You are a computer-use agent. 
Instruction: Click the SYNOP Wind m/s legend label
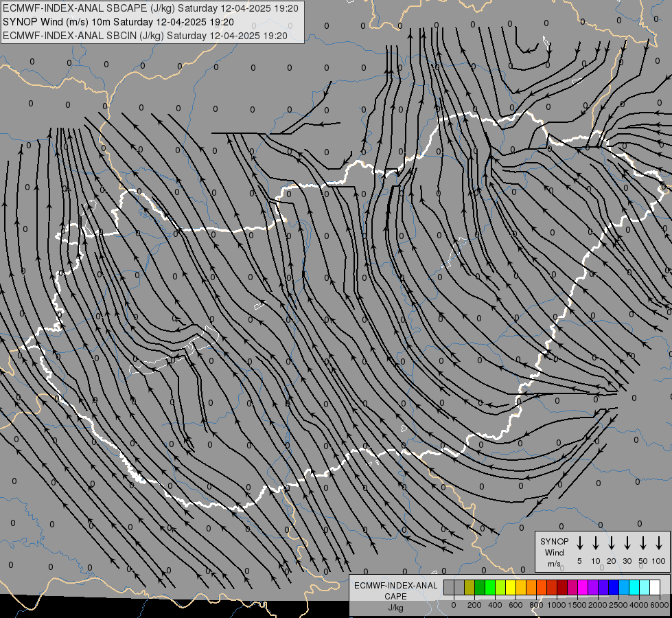(x=554, y=552)
